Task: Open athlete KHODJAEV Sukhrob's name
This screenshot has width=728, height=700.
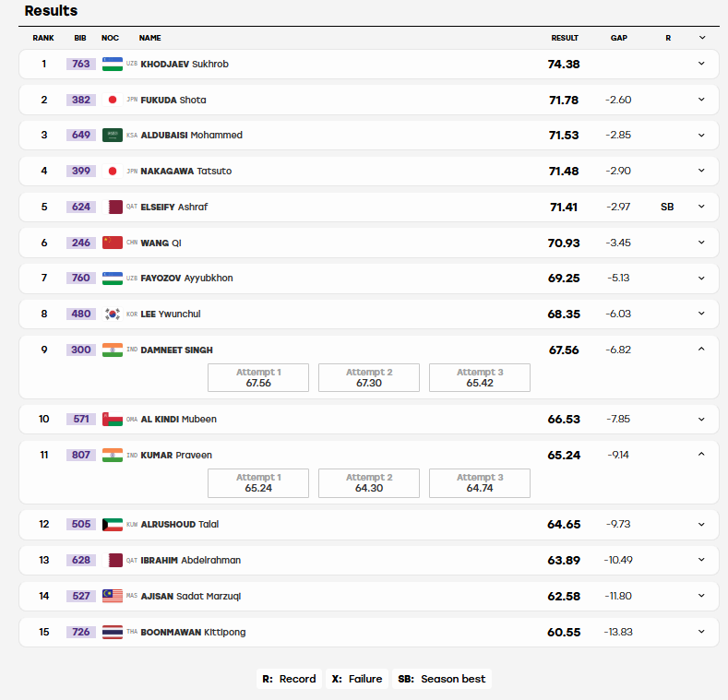Action: pos(185,64)
